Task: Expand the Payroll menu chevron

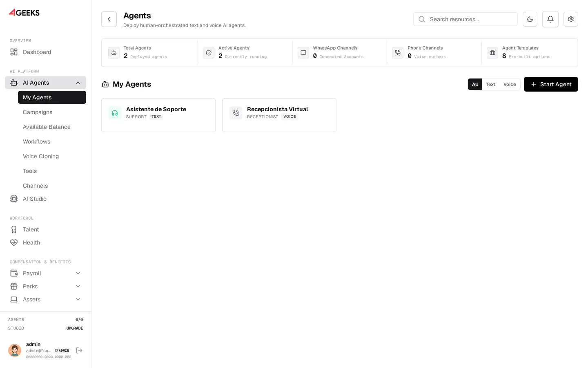Action: tap(78, 273)
